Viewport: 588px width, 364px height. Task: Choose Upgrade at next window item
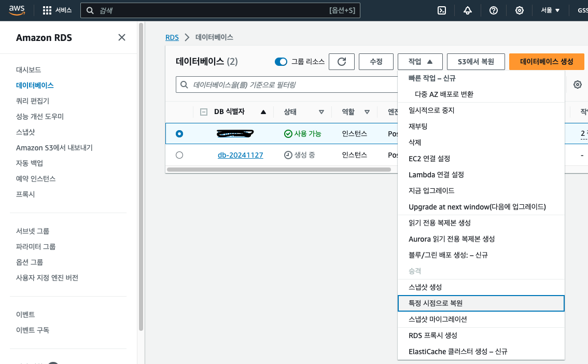coord(481,207)
